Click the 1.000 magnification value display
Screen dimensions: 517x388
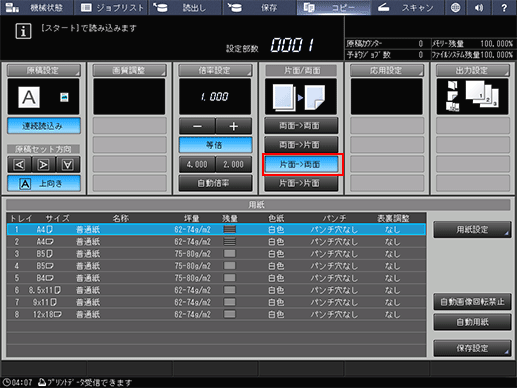(215, 97)
